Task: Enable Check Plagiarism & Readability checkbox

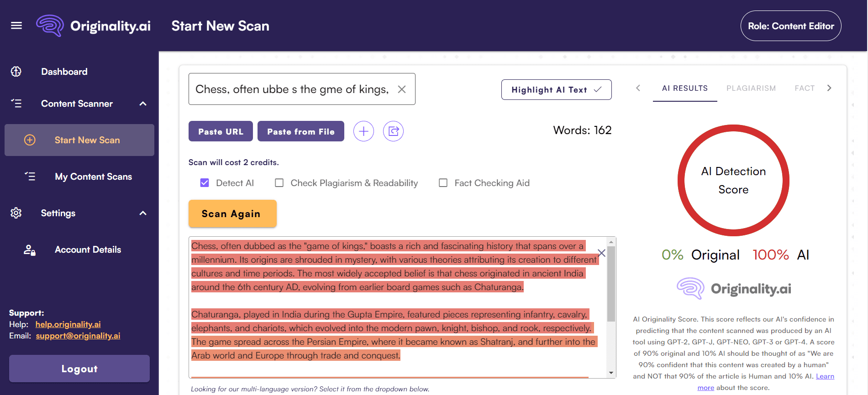Action: tap(279, 183)
